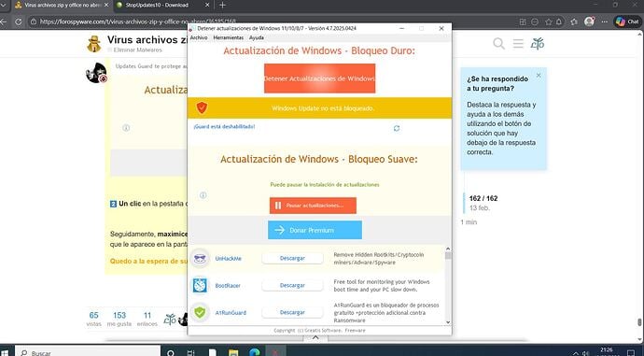Screen dimensions: 644x356
Task: Add this page to favorites star icon
Action: pyautogui.click(x=548, y=21)
